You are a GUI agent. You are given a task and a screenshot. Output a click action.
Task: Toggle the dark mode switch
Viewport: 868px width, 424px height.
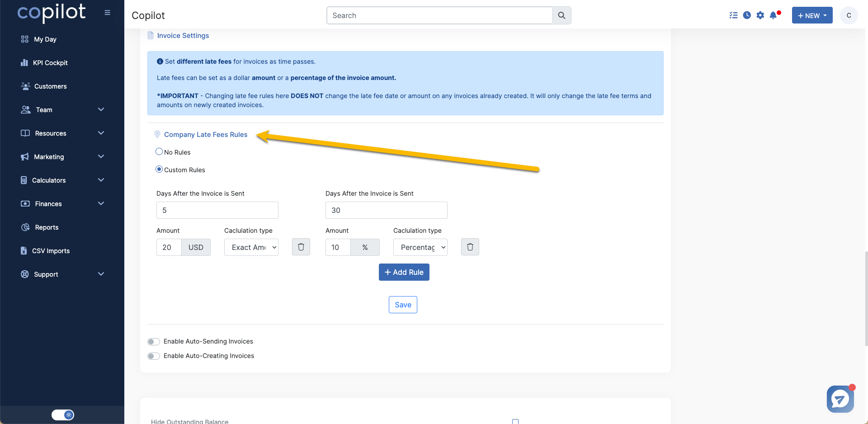tap(63, 415)
